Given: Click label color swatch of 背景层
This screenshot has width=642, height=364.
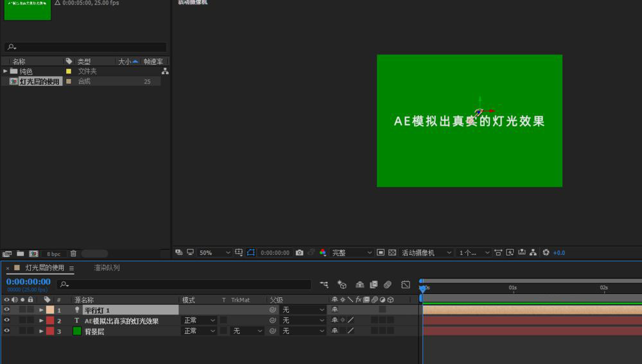Looking at the screenshot, I should (50, 331).
